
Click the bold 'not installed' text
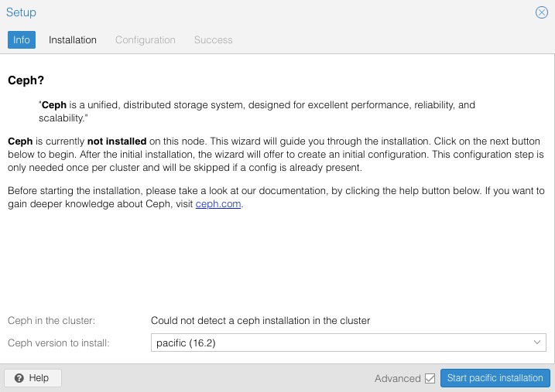coord(117,141)
